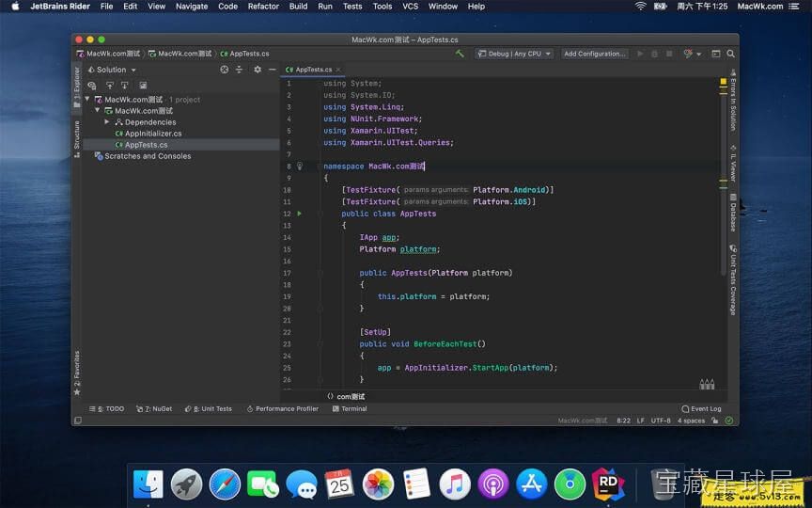Open the UTF-8 encoding selector
Image resolution: width=812 pixels, height=508 pixels.
[661, 421]
